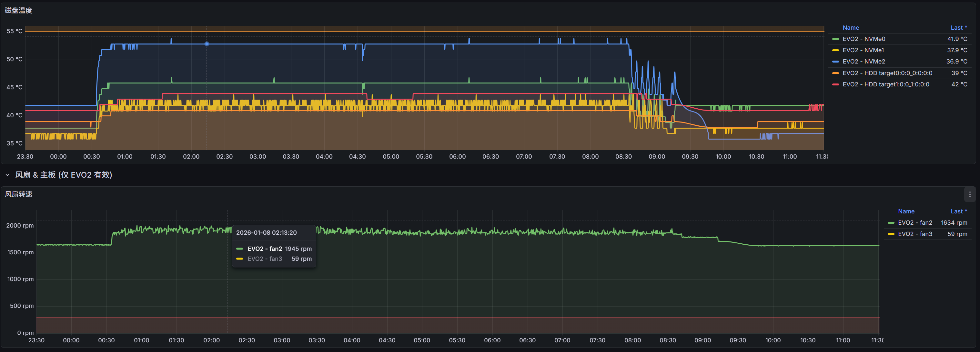The image size is (980, 352).
Task: Toggle EVO2 - NVMe1 series in legend
Action: pos(863,50)
